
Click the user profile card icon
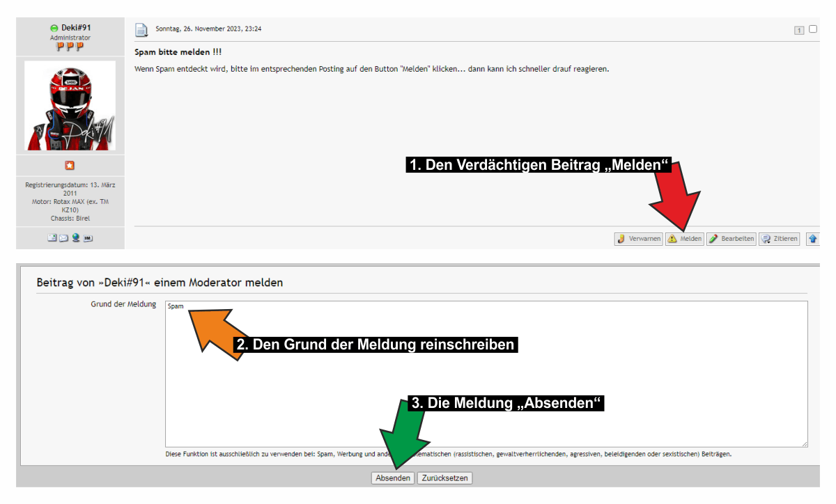tap(52, 238)
